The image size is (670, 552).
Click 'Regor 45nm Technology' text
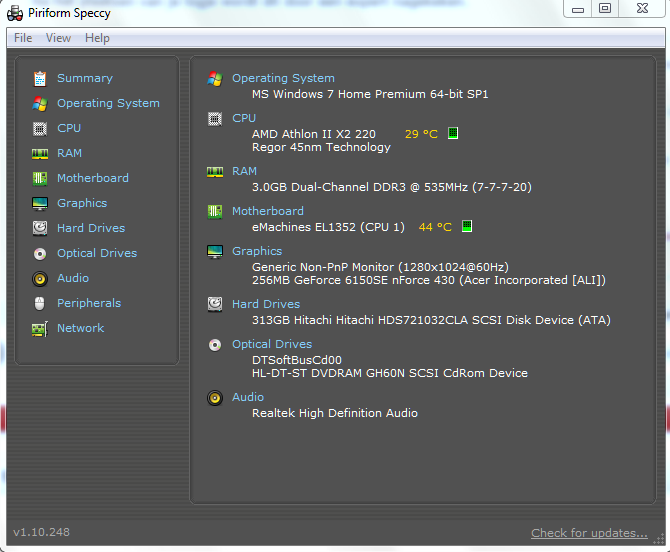[321, 147]
